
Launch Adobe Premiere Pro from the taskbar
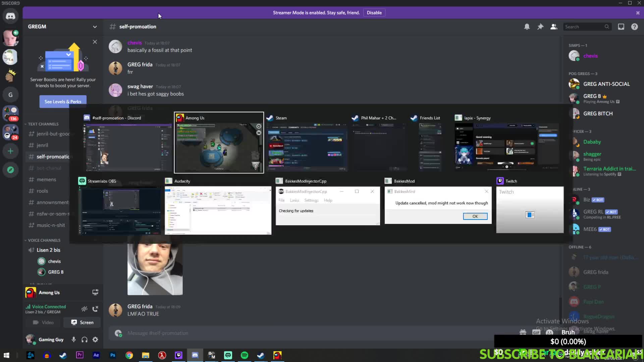pos(80,355)
